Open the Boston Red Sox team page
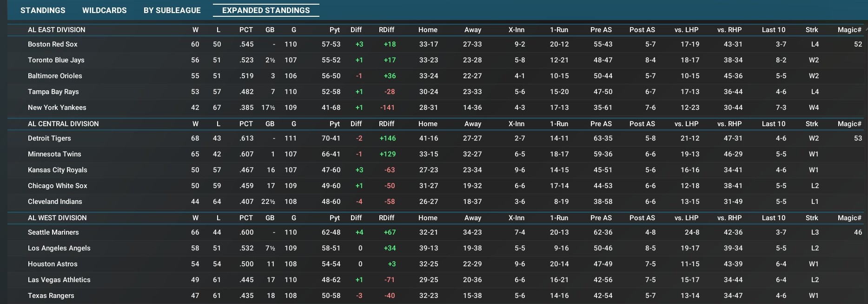Image resolution: width=868 pixels, height=304 pixels. click(53, 44)
